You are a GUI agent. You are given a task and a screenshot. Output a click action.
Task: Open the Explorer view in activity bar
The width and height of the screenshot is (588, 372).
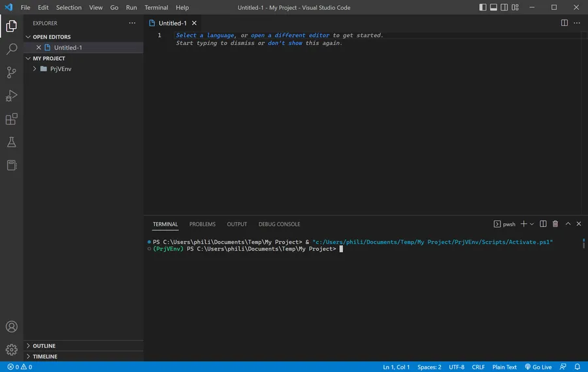11,26
